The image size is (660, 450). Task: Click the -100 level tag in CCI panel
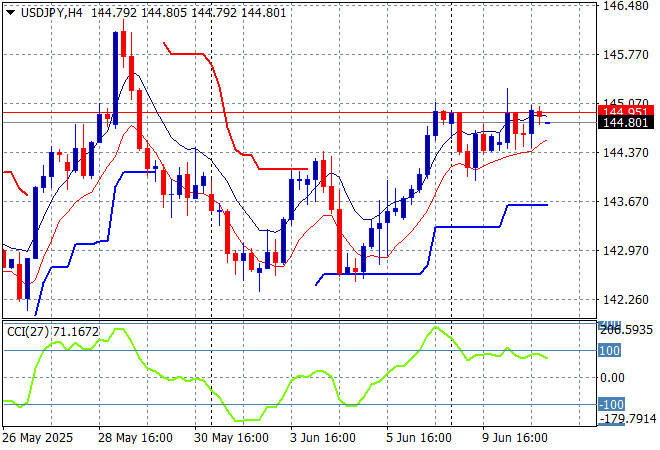(x=610, y=404)
